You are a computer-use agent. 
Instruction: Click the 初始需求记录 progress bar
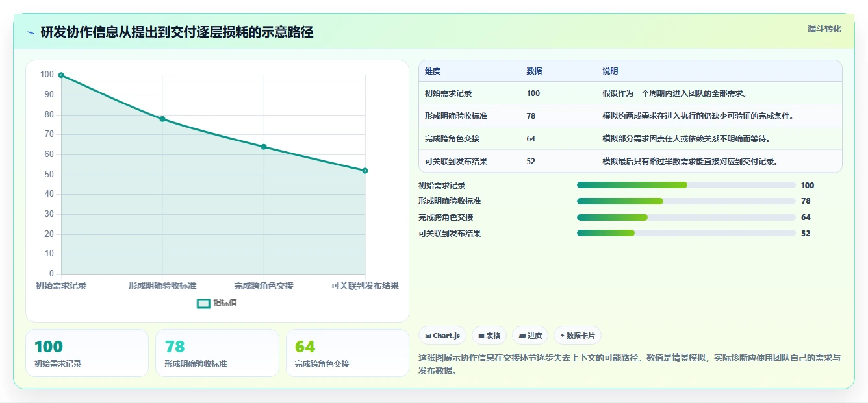pyautogui.click(x=686, y=185)
